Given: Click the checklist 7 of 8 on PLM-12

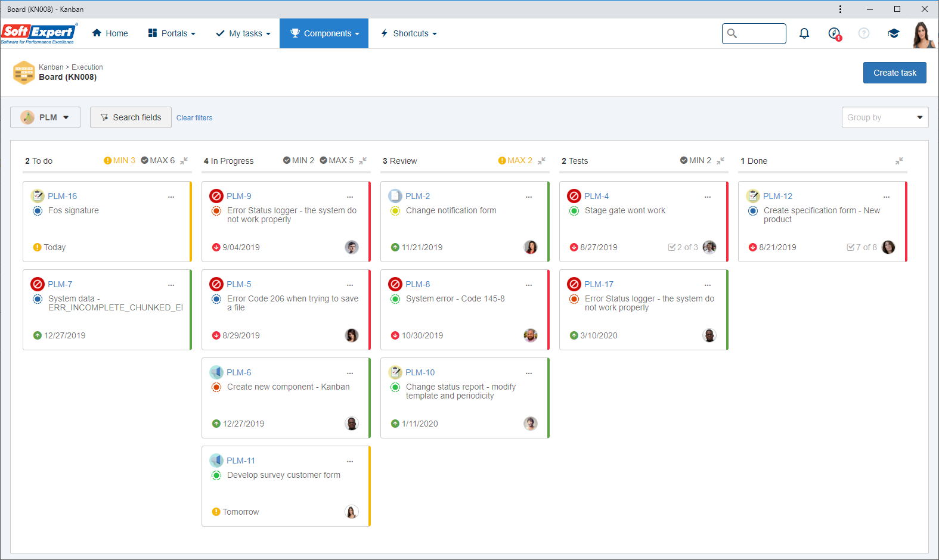Looking at the screenshot, I should coord(861,247).
